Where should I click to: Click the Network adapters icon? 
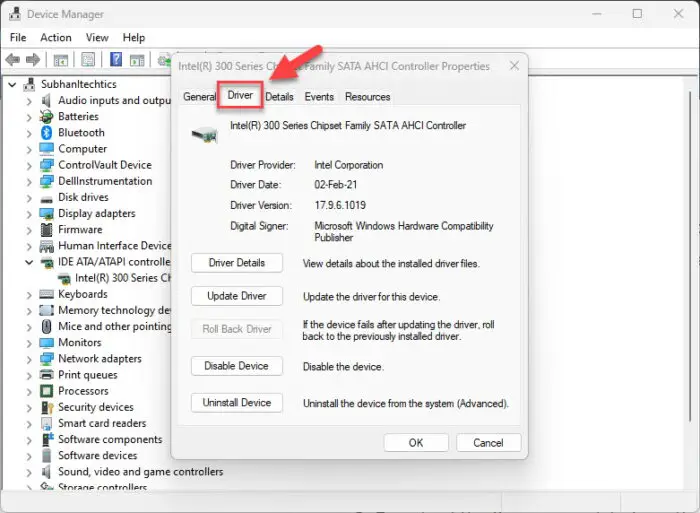click(x=46, y=359)
